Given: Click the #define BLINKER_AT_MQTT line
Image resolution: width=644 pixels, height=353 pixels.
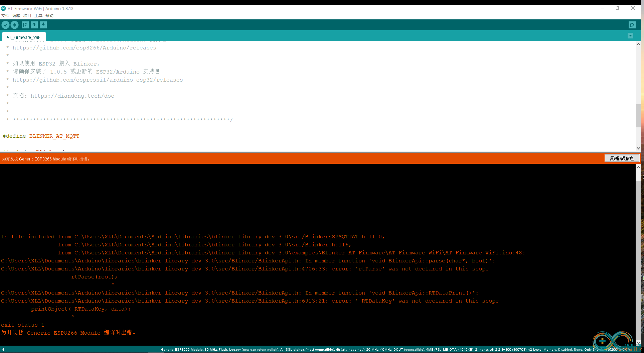Looking at the screenshot, I should (41, 136).
